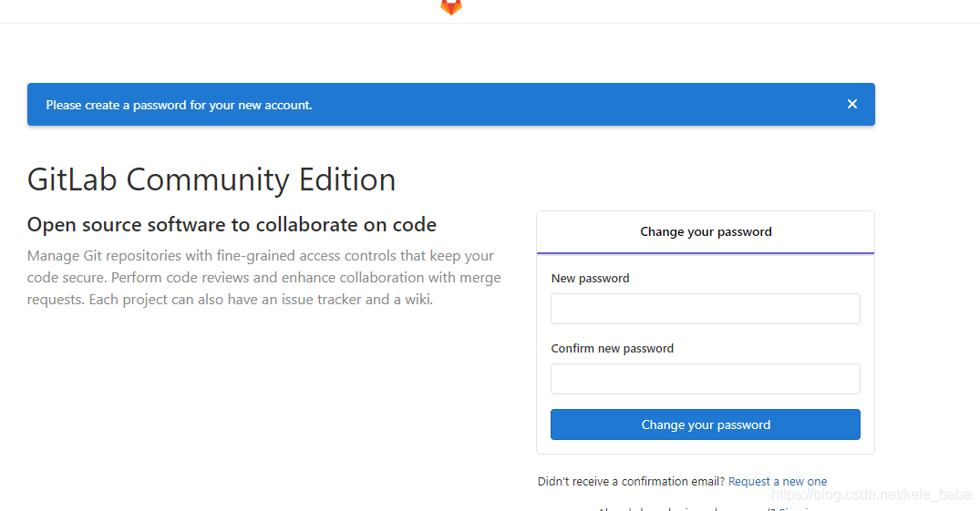
Task: Click the GitLab Community Edition heading
Action: click(x=211, y=180)
